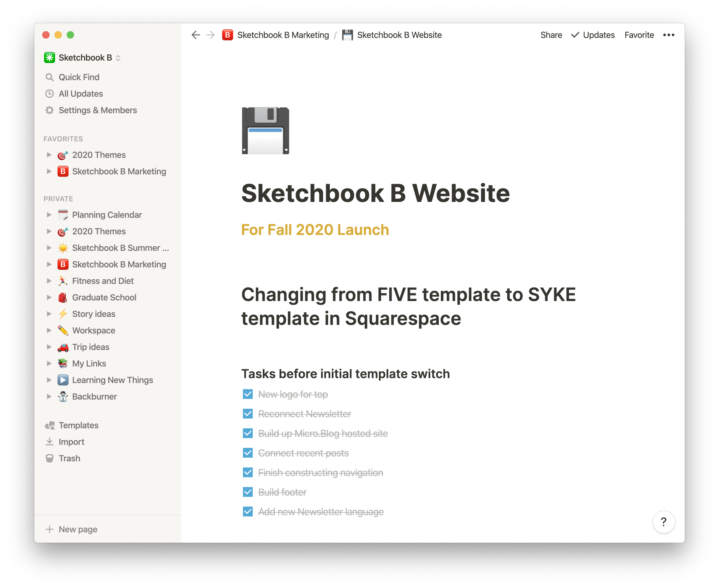
Task: Expand 2020 Themes under Favorites
Action: [x=49, y=155]
